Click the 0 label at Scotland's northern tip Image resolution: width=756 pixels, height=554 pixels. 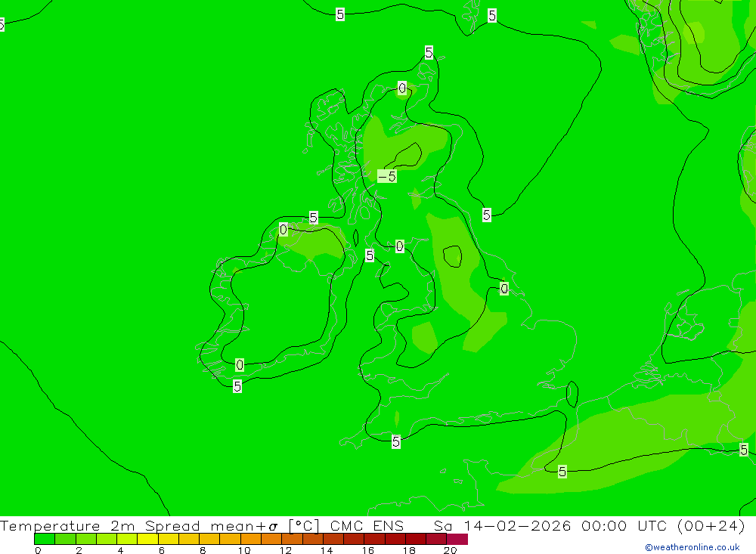click(402, 88)
